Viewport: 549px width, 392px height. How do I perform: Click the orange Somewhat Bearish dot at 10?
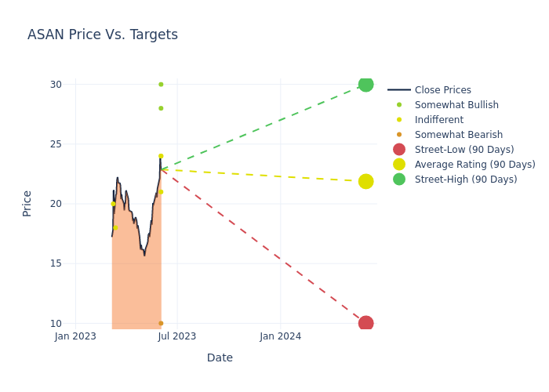161,323
